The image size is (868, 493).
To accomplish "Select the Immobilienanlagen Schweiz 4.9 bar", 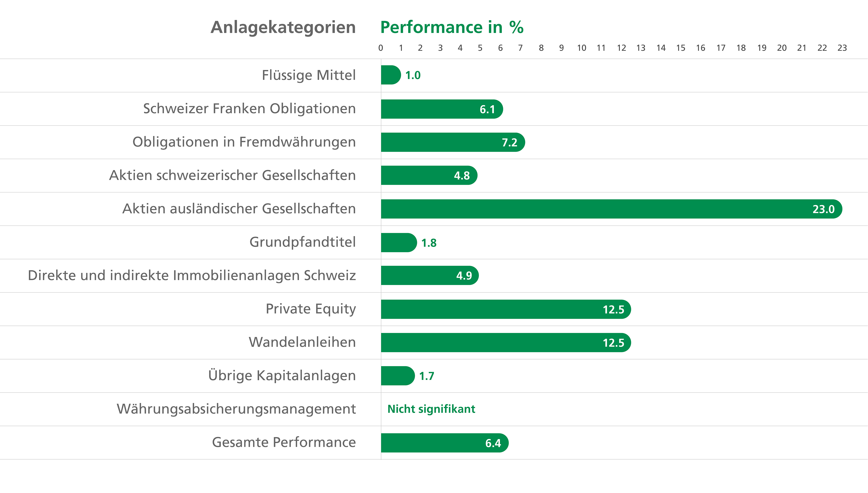I will (x=430, y=275).
